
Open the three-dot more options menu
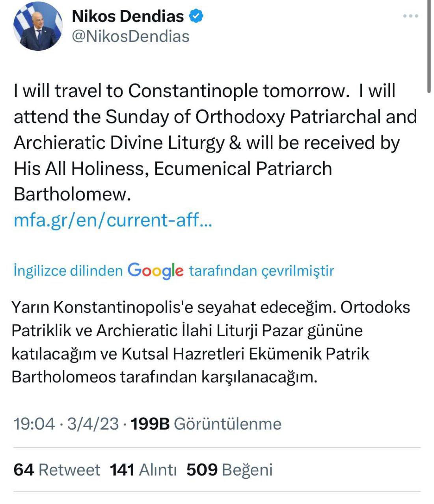[x=410, y=16]
